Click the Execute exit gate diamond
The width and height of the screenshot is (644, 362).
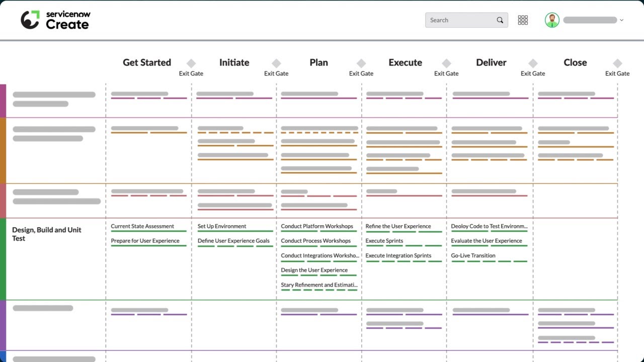click(446, 63)
